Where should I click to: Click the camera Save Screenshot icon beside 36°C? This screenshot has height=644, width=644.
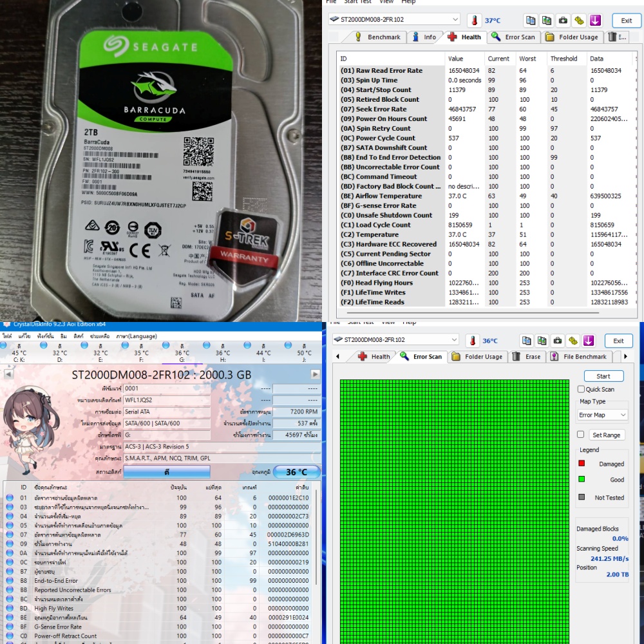pyautogui.click(x=558, y=341)
